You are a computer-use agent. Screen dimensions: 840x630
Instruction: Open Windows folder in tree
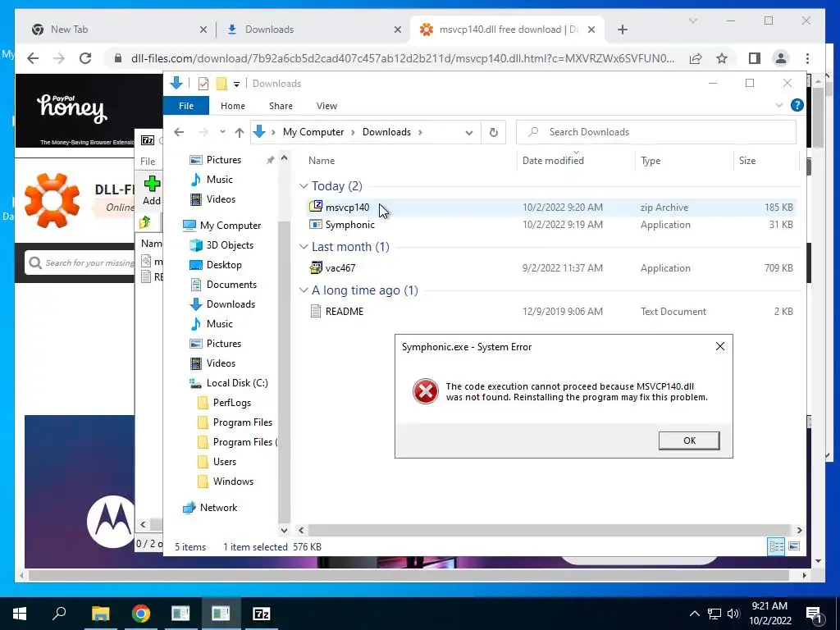tap(233, 482)
